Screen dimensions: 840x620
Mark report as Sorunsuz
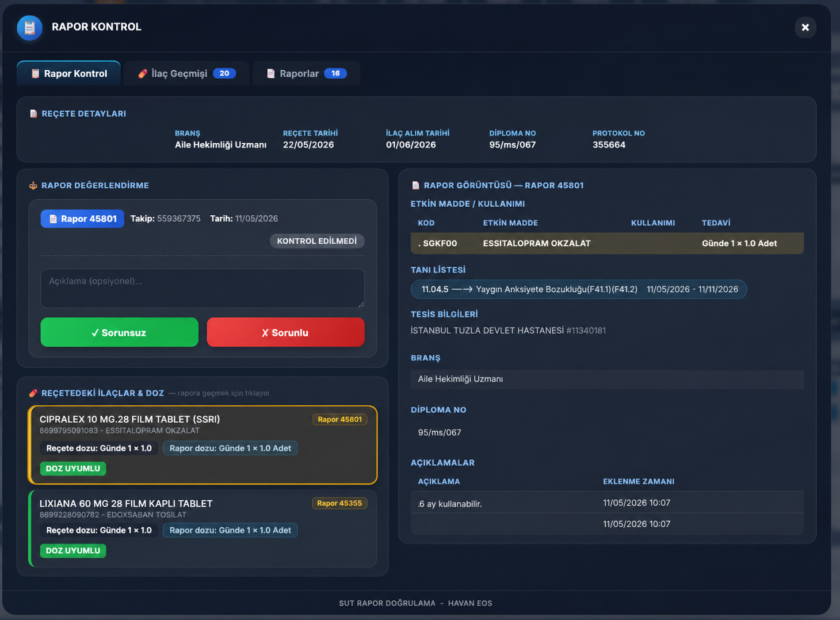click(119, 332)
